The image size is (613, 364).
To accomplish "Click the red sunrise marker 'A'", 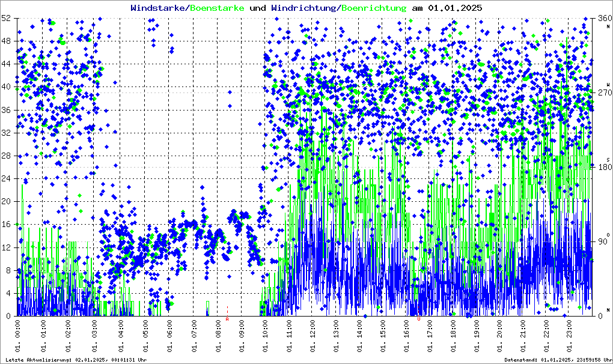I will tap(227, 319).
